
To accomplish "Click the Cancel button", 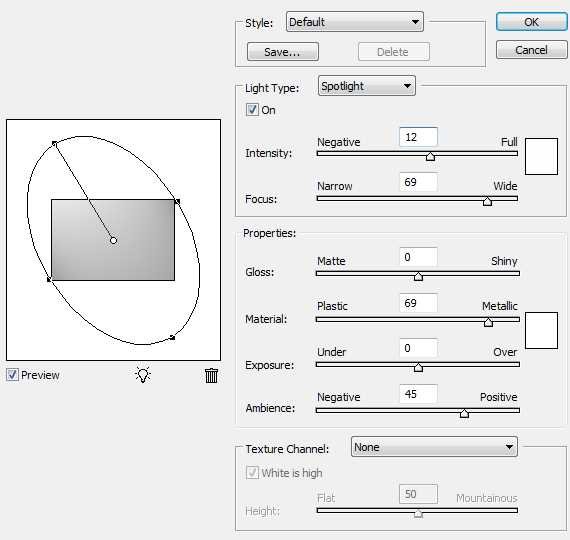I will 531,50.
